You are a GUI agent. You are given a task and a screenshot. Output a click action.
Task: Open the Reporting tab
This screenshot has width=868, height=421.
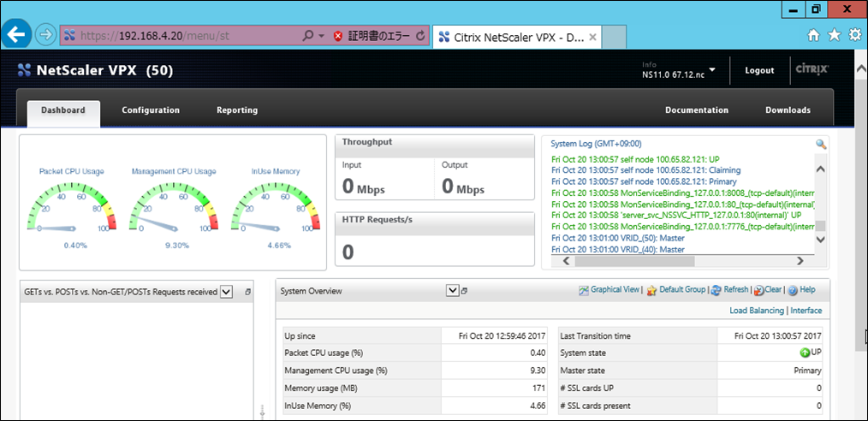(x=237, y=110)
